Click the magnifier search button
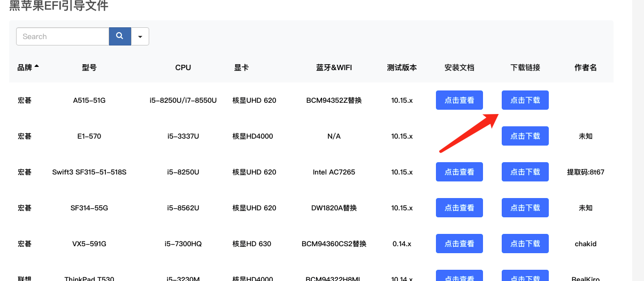Image resolution: width=644 pixels, height=281 pixels. pyautogui.click(x=120, y=36)
